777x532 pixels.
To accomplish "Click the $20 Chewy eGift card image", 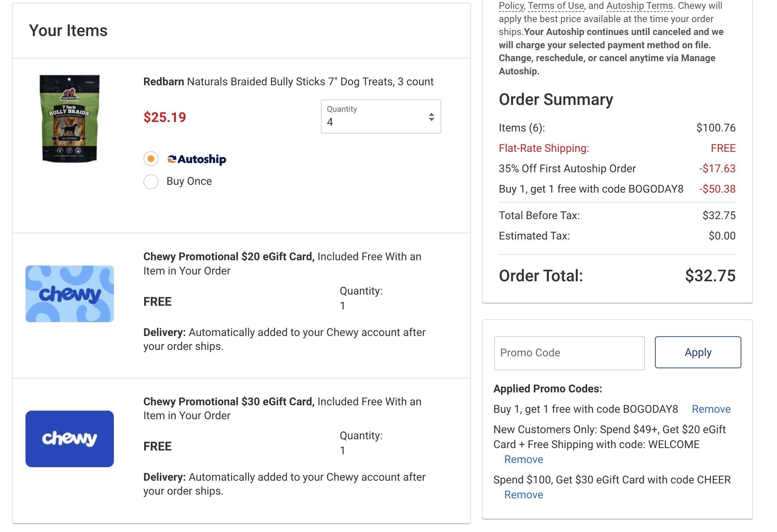I will pyautogui.click(x=69, y=293).
